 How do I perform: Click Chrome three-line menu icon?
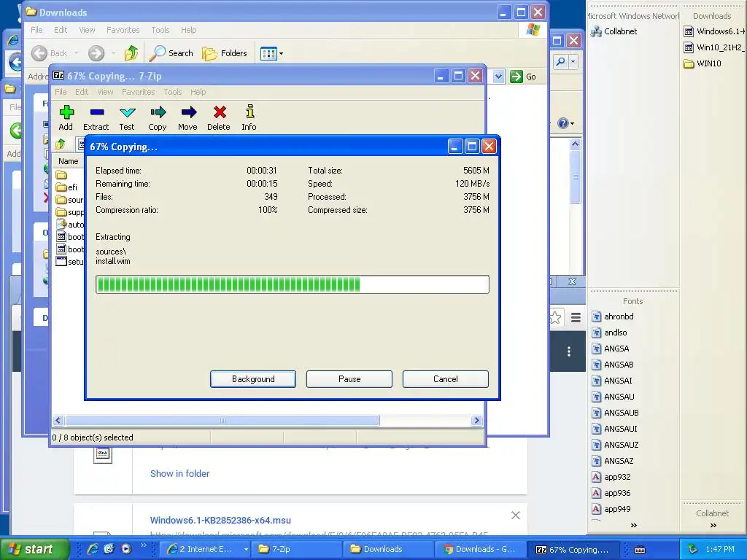tap(576, 318)
